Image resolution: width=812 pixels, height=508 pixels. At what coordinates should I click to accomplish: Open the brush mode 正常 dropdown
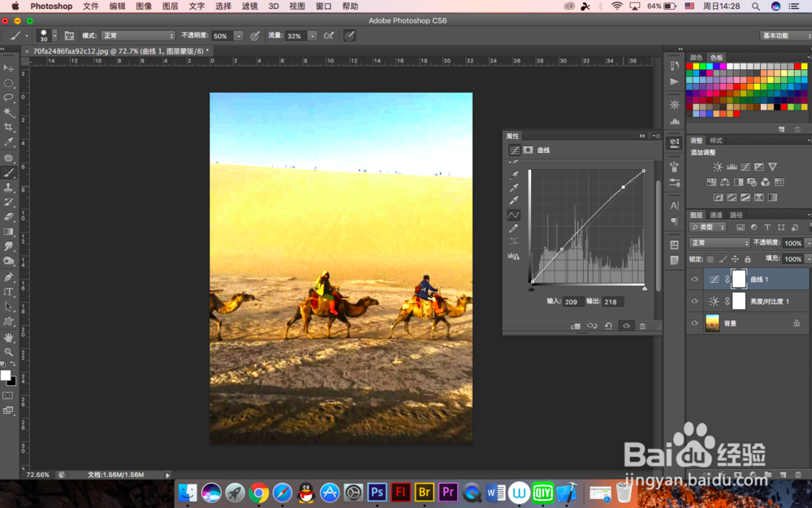[138, 36]
